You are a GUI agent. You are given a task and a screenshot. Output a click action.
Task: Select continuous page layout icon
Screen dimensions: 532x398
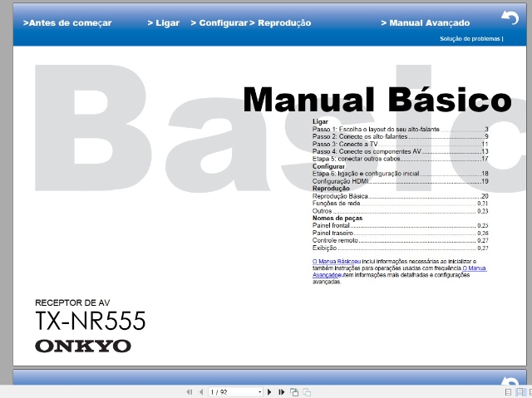click(520, 392)
